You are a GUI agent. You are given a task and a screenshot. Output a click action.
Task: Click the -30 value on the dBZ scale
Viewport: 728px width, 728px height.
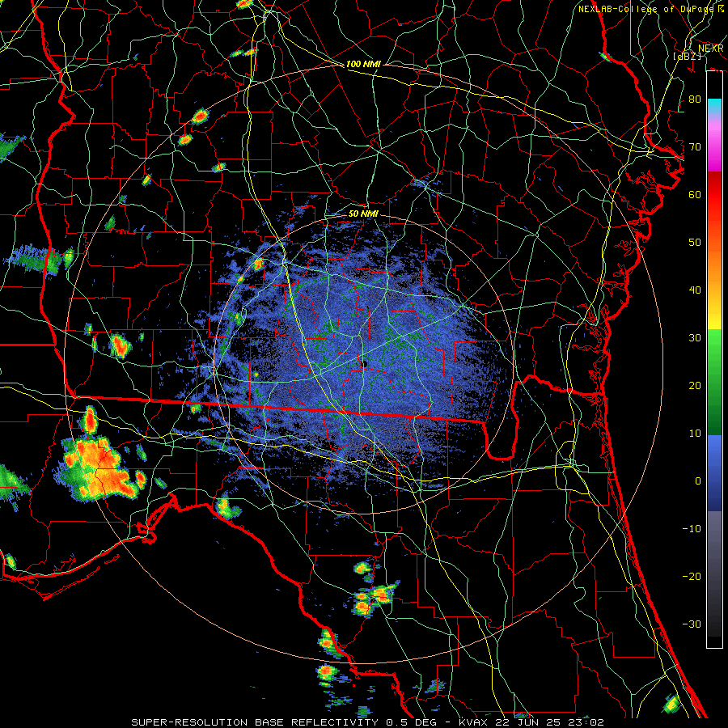(692, 624)
